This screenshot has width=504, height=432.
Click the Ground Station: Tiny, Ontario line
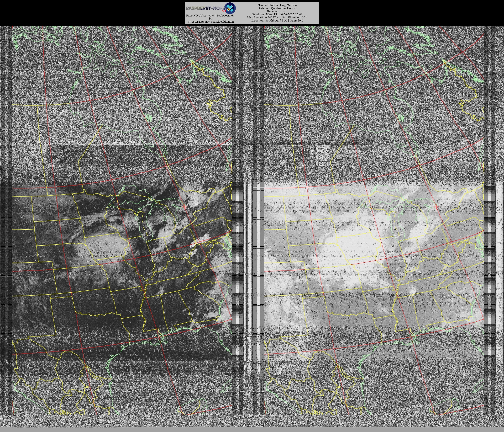277,5
